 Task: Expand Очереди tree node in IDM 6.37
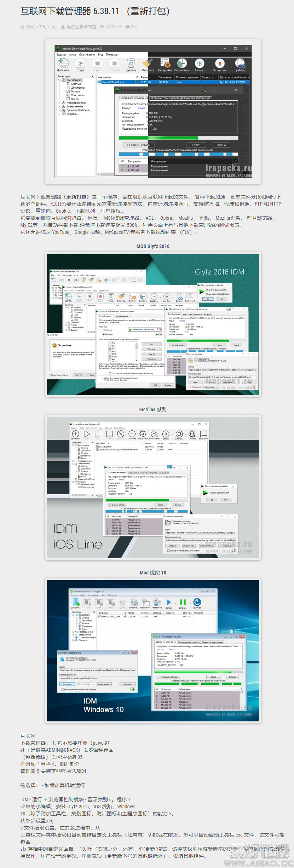point(59,114)
